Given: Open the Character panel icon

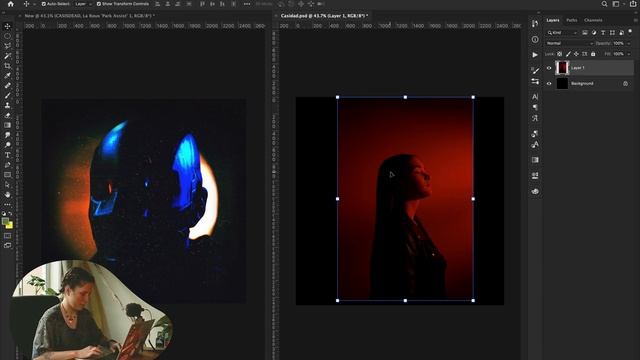Looking at the screenshot, I should pyautogui.click(x=535, y=97).
